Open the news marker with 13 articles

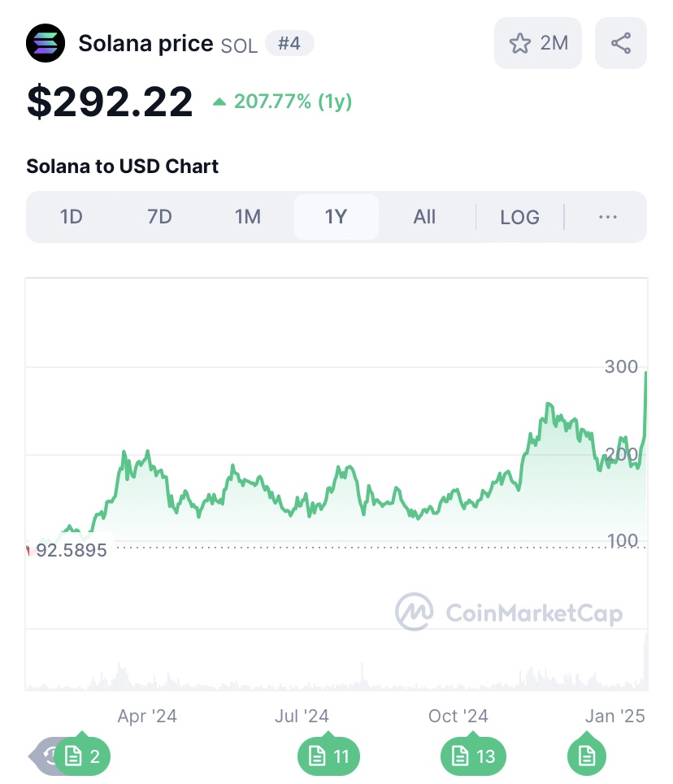click(473, 757)
